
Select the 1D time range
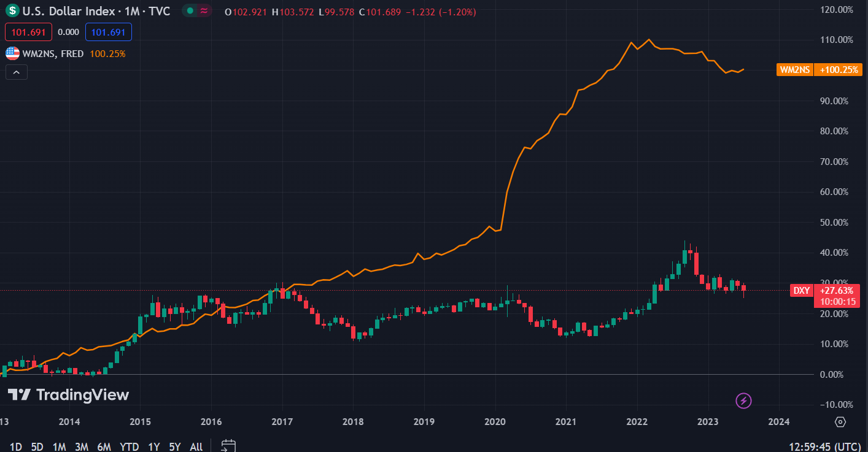click(x=15, y=446)
